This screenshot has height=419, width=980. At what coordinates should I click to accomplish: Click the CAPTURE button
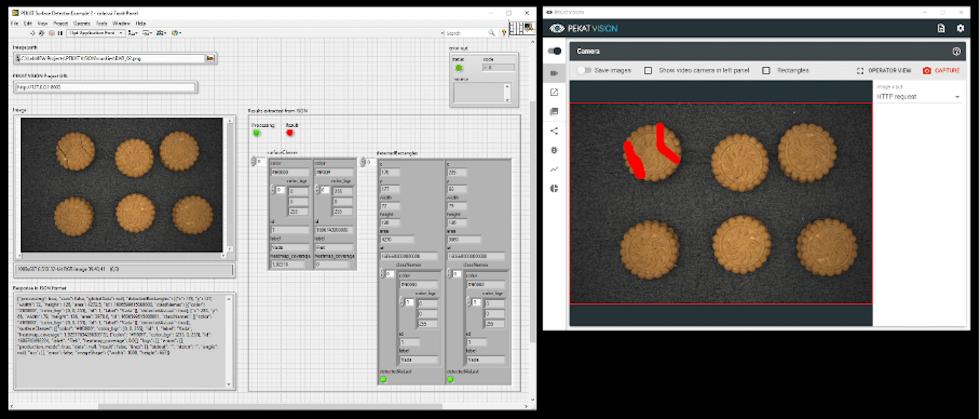pos(941,71)
